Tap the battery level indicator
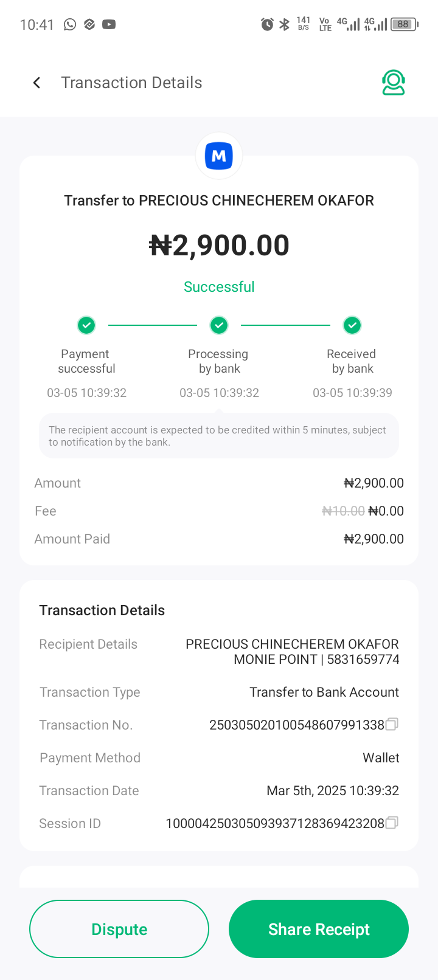The image size is (438, 980). click(404, 24)
